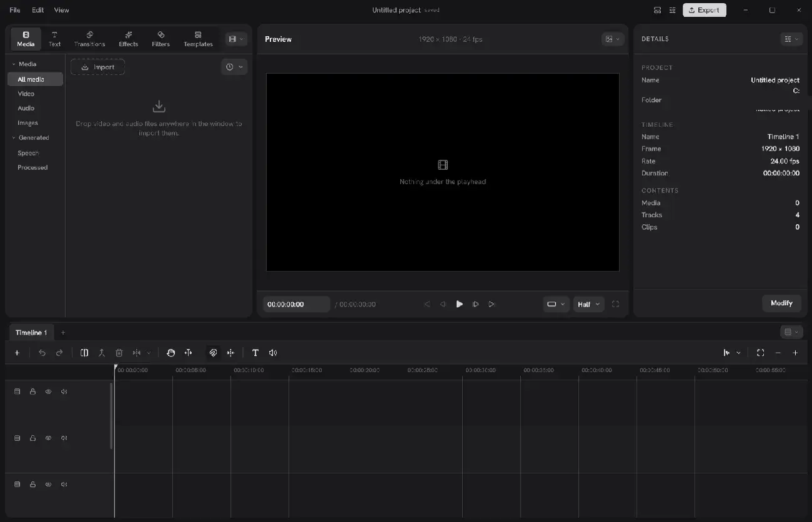Enter fullscreen preview mode

pyautogui.click(x=615, y=304)
